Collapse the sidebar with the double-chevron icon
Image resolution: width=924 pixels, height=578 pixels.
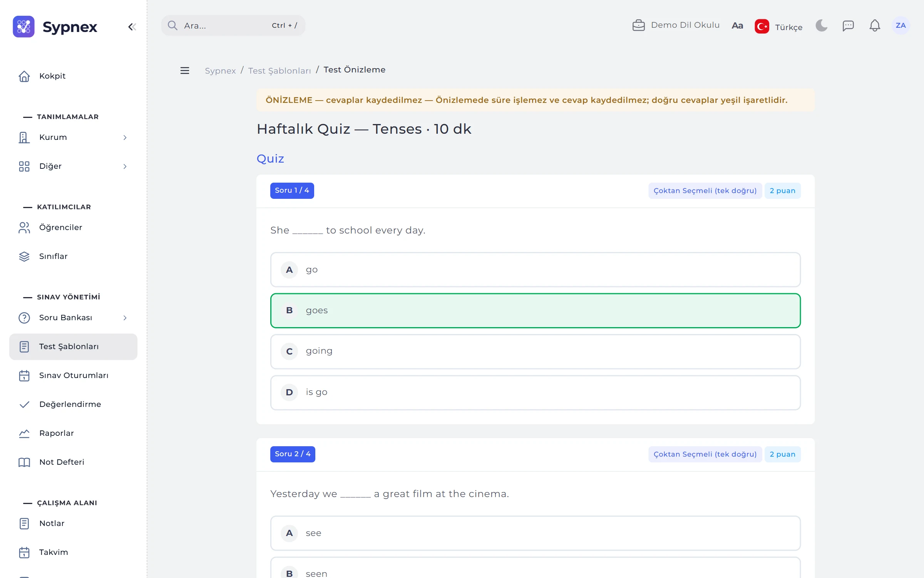click(132, 27)
